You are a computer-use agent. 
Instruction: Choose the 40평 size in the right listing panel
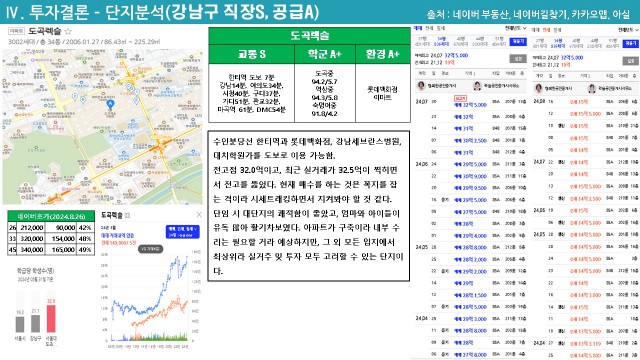(577, 44)
